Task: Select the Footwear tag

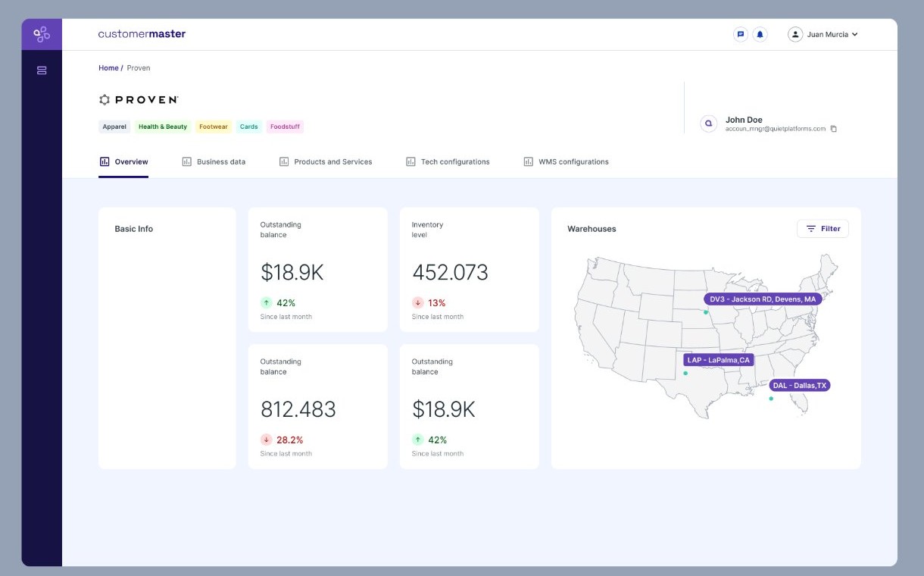Action: tap(214, 127)
